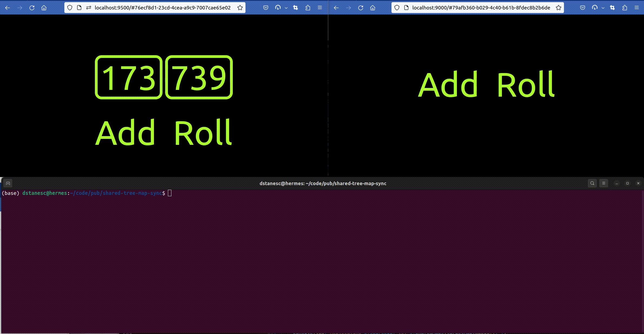The height and width of the screenshot is (334, 644).
Task: Go back in the right browser
Action: click(x=336, y=8)
